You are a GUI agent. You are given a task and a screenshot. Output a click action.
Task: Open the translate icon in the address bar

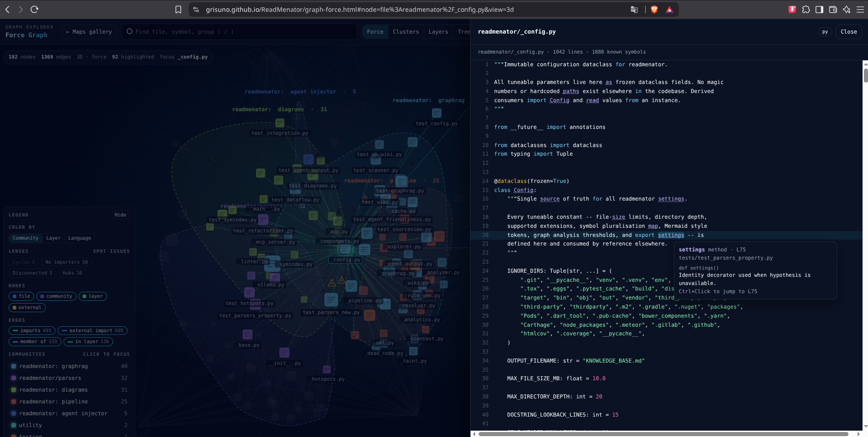(x=634, y=10)
